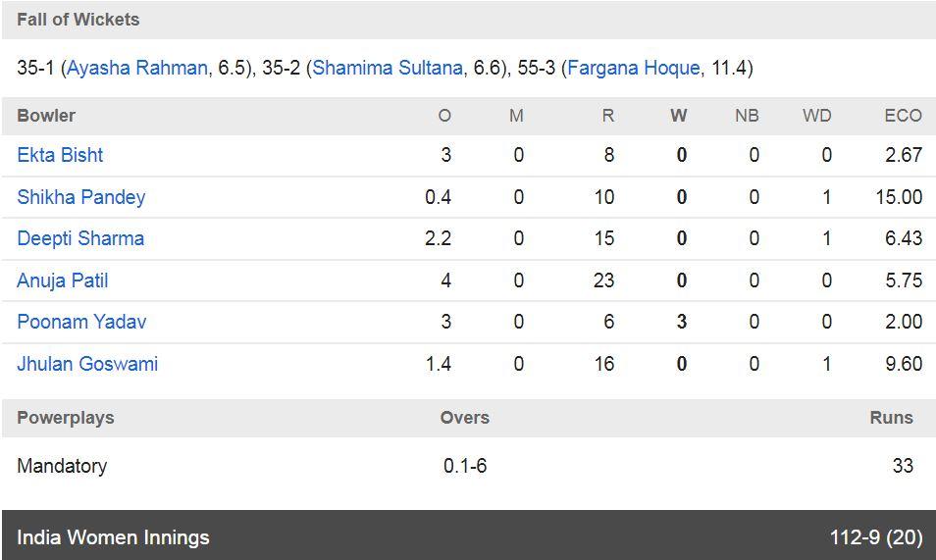
Task: Open Poonam Yadav bowler profile
Action: pyautogui.click(x=81, y=322)
